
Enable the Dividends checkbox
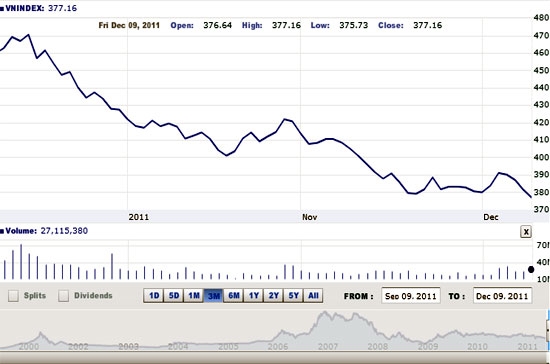click(x=63, y=296)
